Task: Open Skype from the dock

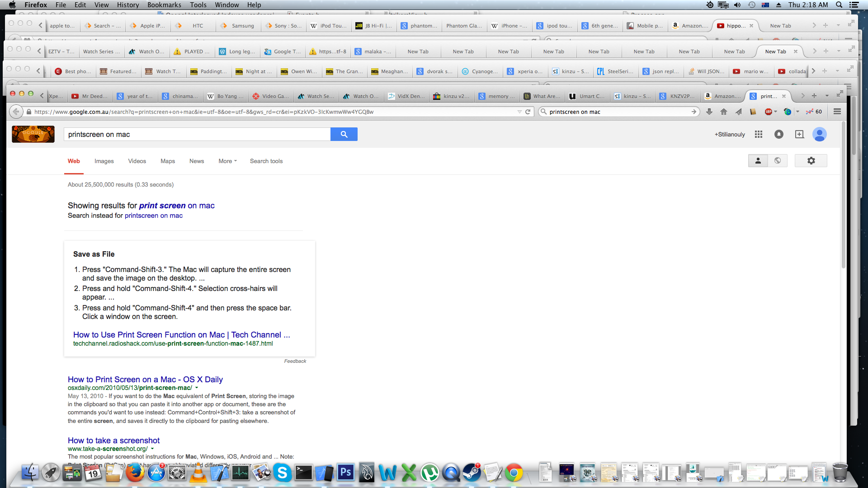Action: [283, 473]
